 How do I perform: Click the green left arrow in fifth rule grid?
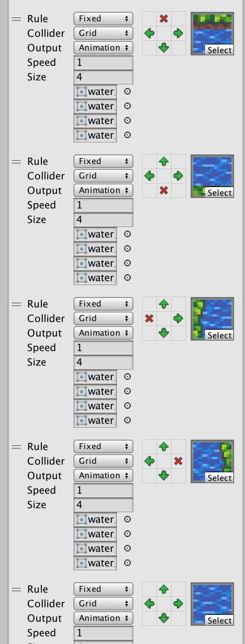[x=149, y=604]
